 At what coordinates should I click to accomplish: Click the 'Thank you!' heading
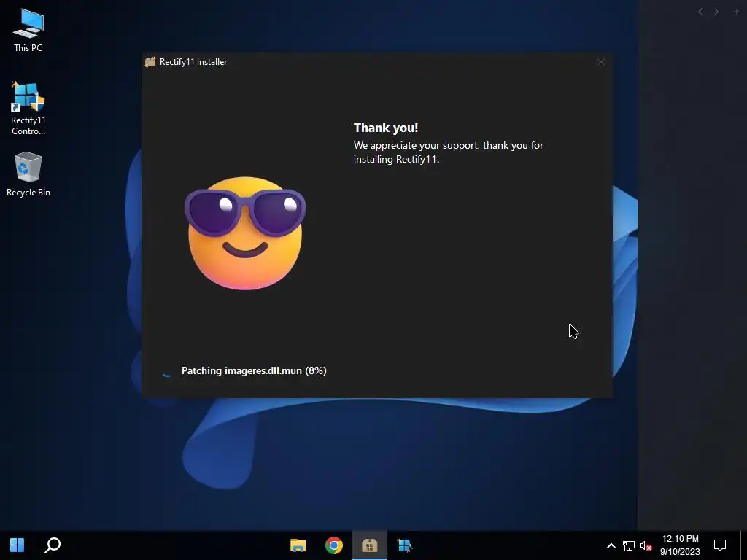coord(386,128)
